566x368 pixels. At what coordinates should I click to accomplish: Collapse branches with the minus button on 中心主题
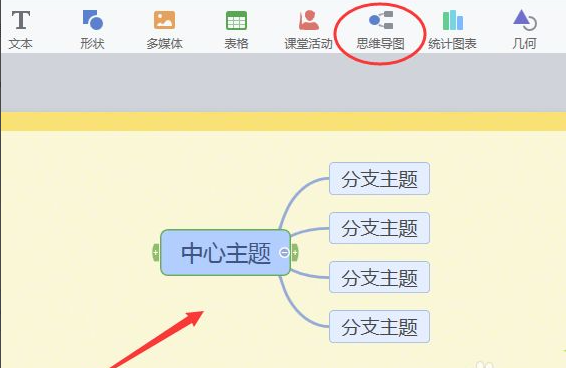coord(284,252)
